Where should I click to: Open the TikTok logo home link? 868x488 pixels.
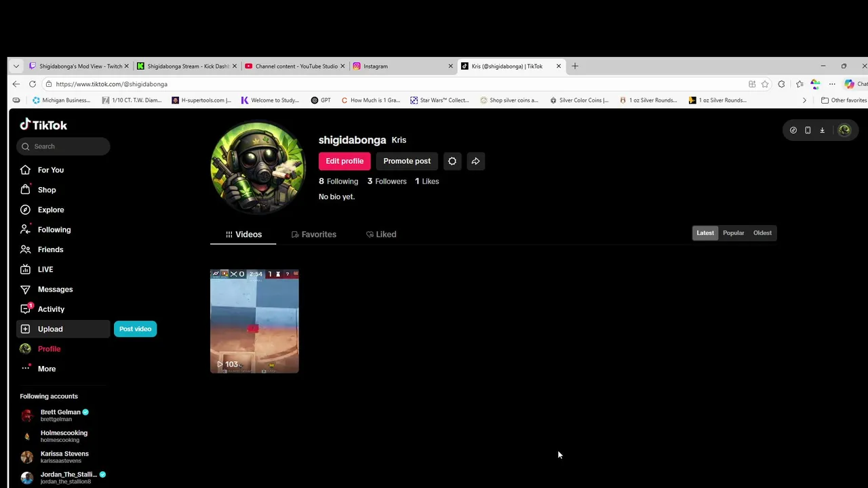(43, 125)
